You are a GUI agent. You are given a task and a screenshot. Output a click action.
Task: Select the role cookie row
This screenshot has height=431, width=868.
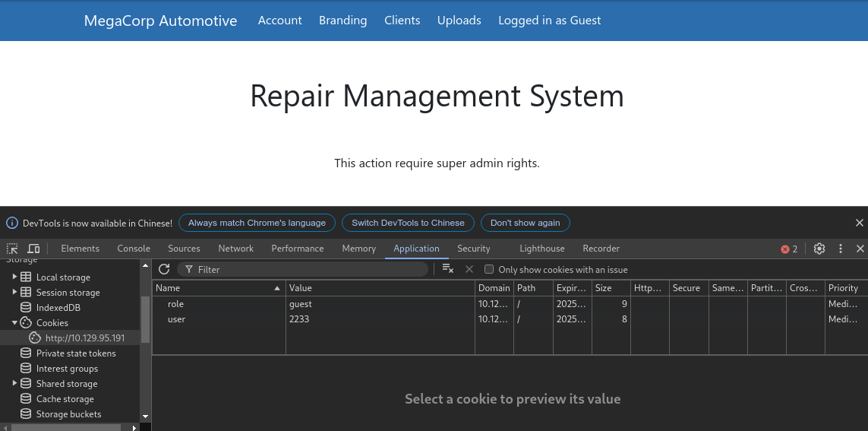coord(220,304)
